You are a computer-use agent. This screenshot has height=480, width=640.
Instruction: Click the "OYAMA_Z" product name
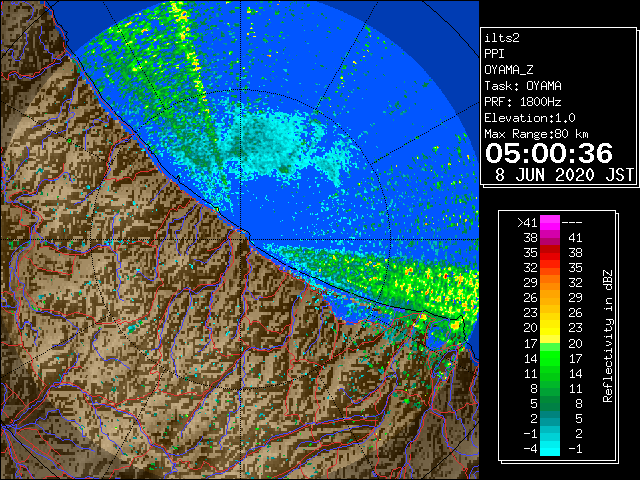(509, 70)
